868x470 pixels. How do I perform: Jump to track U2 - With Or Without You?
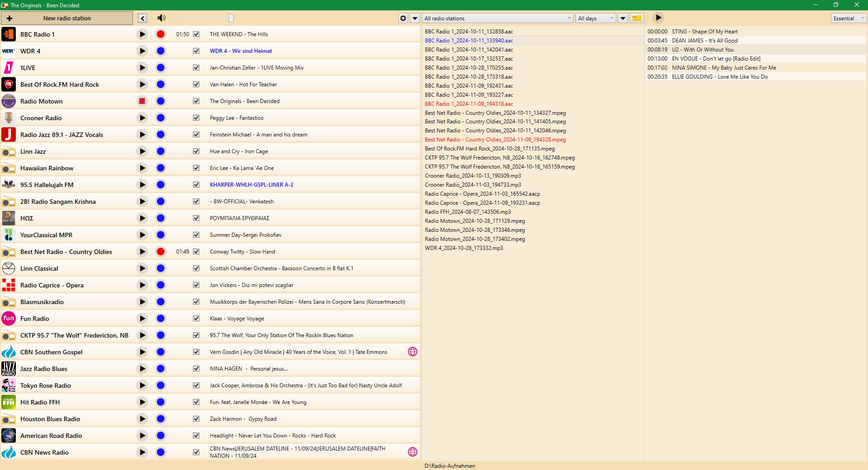point(703,50)
